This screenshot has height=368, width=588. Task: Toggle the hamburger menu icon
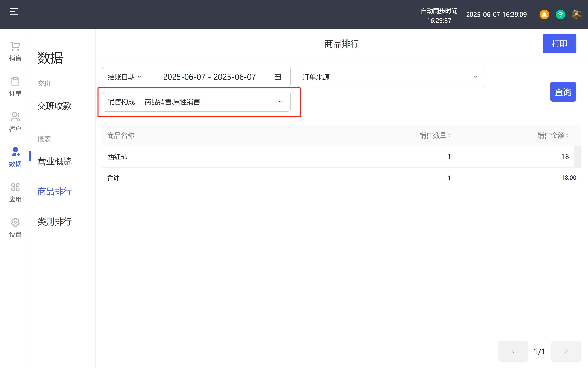14,12
